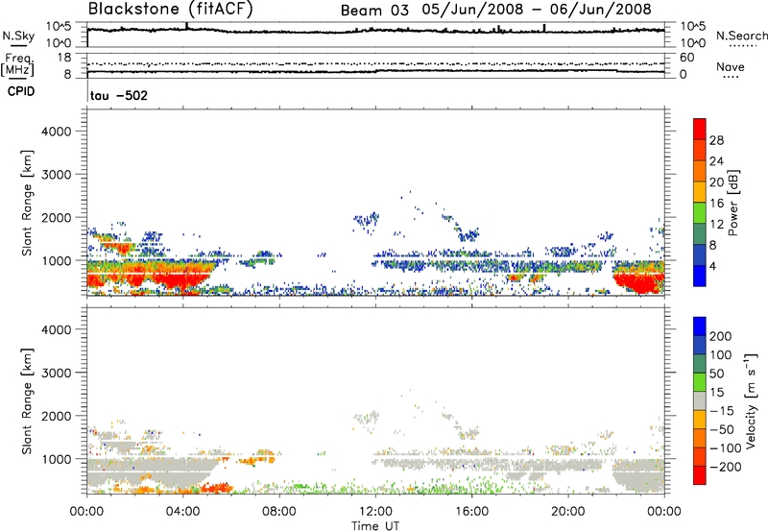This screenshot has height=532, width=768.
Task: Click the red-orange negative velocity patch near 05:30
Action: [217, 488]
